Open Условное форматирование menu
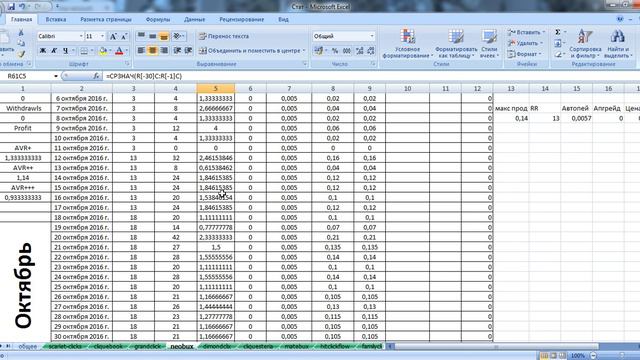The width and height of the screenshot is (640, 360). pyautogui.click(x=408, y=44)
